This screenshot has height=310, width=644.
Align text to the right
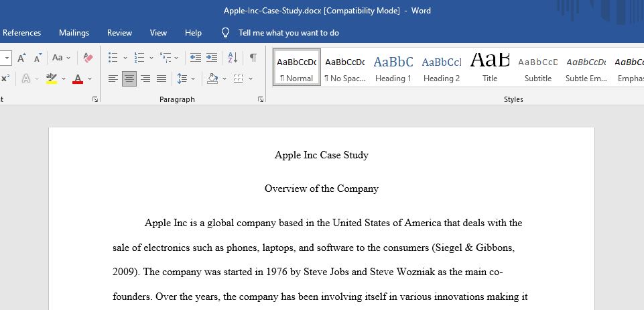pyautogui.click(x=145, y=79)
